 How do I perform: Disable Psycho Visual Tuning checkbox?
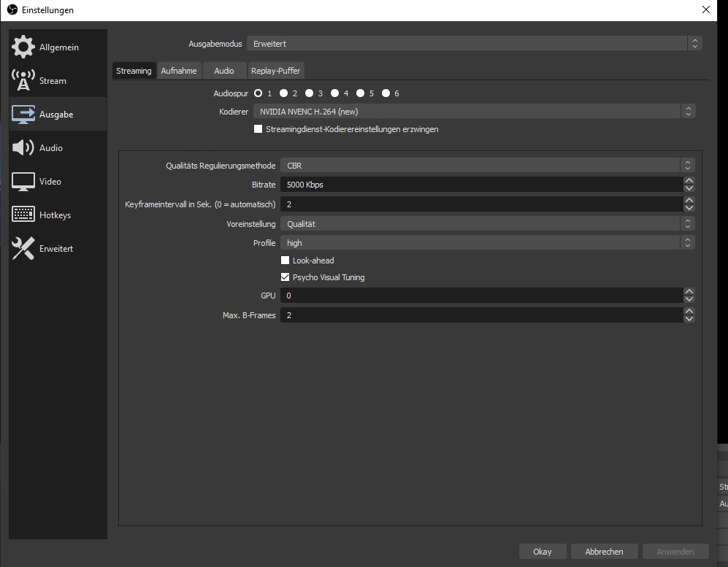click(286, 277)
